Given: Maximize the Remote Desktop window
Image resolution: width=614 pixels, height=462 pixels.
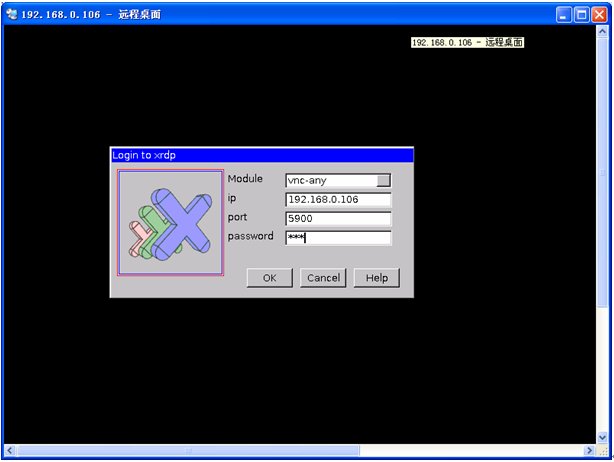Looking at the screenshot, I should 581,15.
